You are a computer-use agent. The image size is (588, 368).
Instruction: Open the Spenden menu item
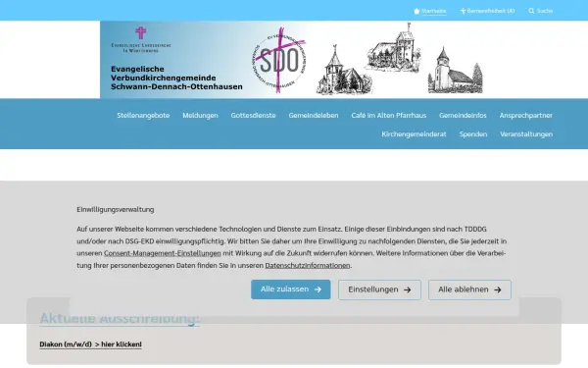click(x=473, y=134)
